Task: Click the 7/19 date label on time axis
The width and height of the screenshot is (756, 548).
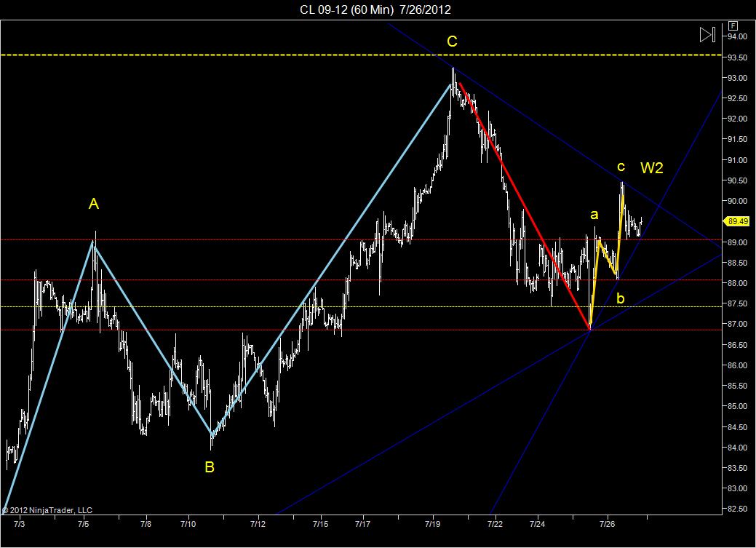Action: coord(432,524)
